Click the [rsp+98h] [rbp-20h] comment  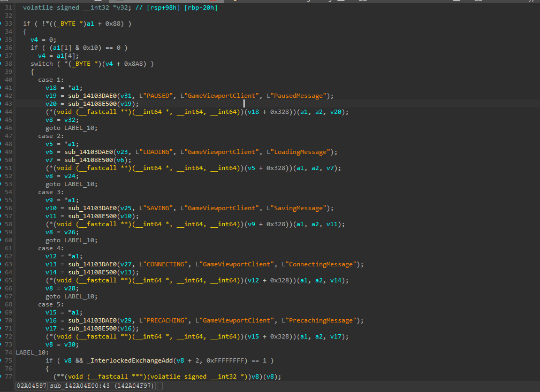(x=176, y=7)
